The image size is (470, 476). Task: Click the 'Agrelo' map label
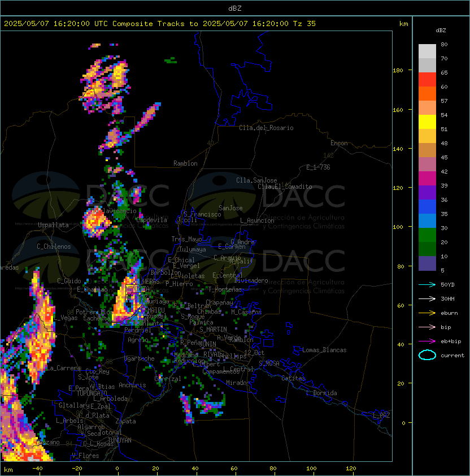[138, 340]
